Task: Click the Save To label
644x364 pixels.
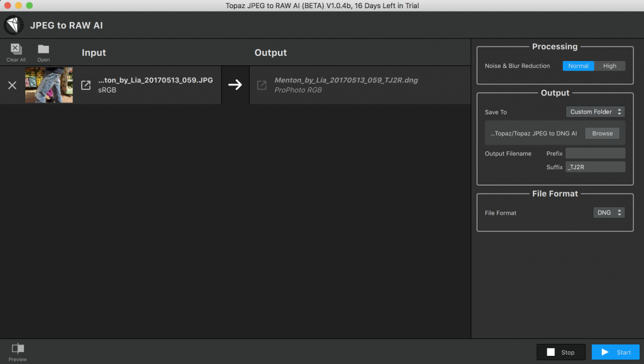Action: [496, 112]
